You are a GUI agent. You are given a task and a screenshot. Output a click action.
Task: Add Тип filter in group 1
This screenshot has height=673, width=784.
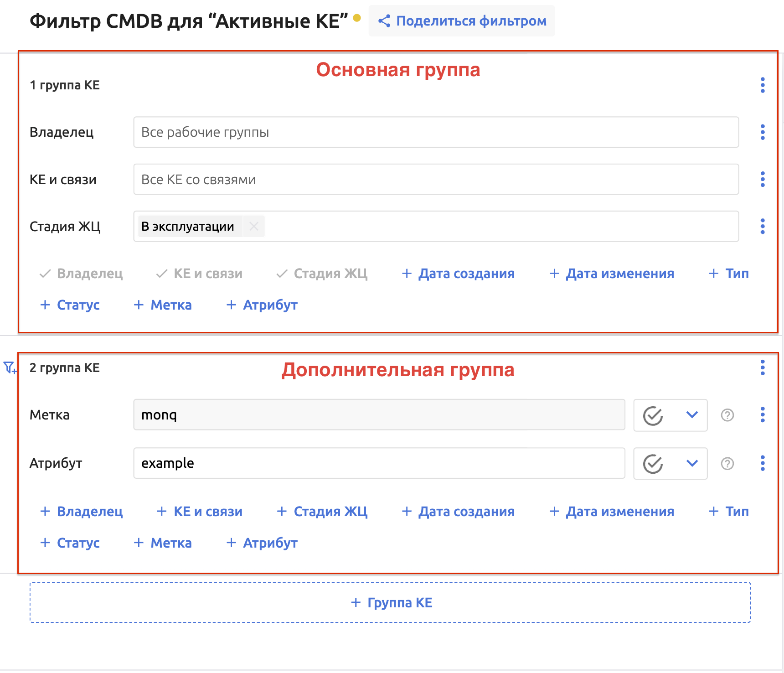tap(729, 274)
